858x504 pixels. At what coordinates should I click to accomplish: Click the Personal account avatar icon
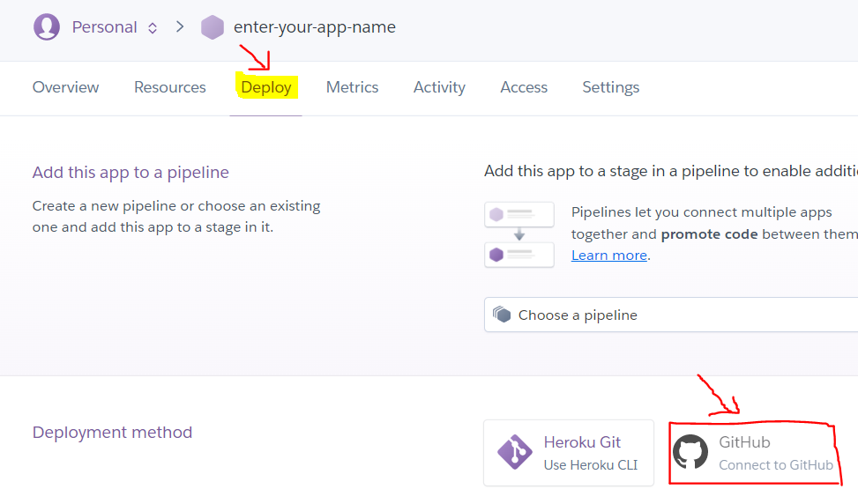point(47,26)
